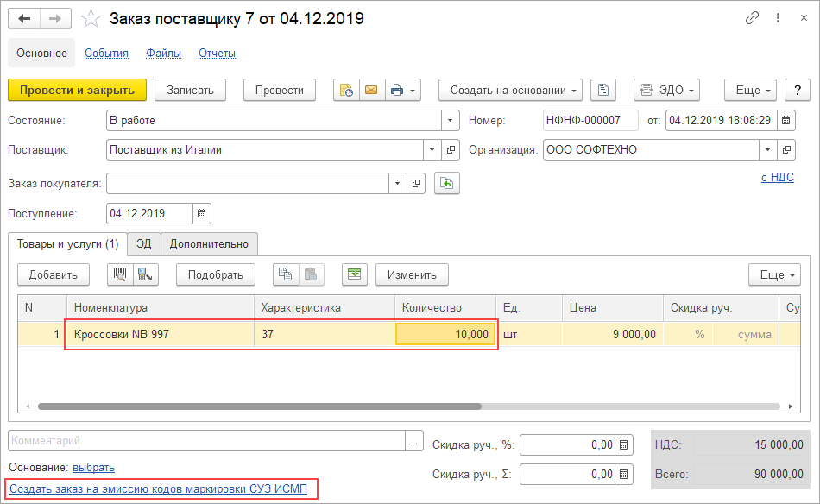The width and height of the screenshot is (820, 504).
Task: Click the Провести button
Action: pyautogui.click(x=280, y=90)
